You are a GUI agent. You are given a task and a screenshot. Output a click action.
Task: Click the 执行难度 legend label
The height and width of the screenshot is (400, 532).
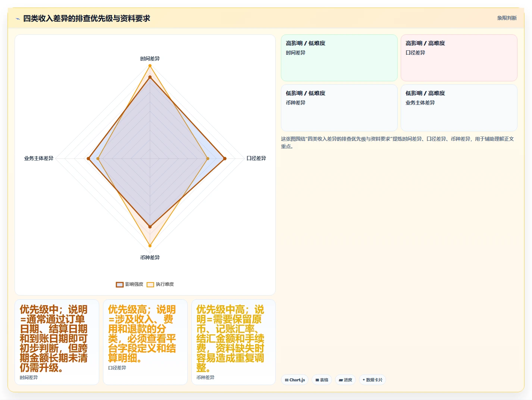[165, 284]
